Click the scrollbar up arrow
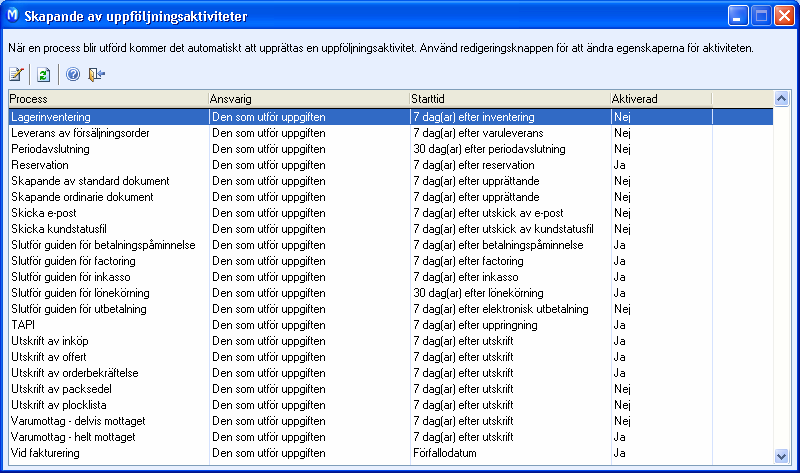Viewport: 800px width, 473px height. (781, 98)
